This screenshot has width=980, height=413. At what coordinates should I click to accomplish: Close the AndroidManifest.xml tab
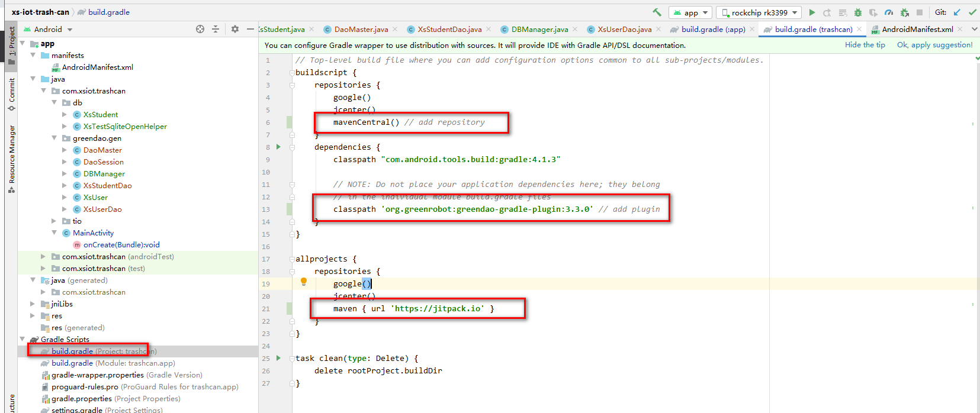pos(960,29)
